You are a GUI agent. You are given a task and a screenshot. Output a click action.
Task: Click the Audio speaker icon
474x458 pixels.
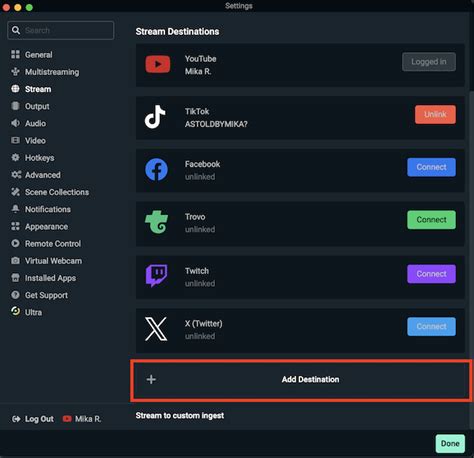(x=15, y=123)
